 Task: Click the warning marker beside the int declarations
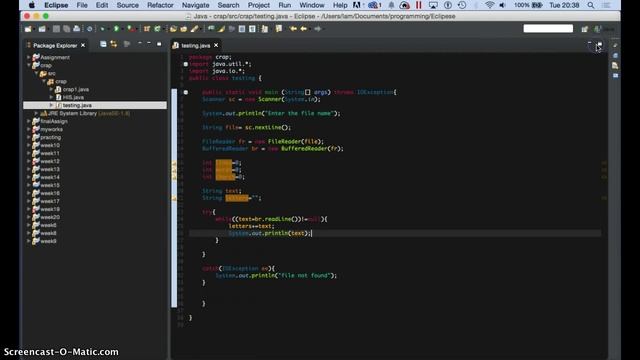(174, 170)
